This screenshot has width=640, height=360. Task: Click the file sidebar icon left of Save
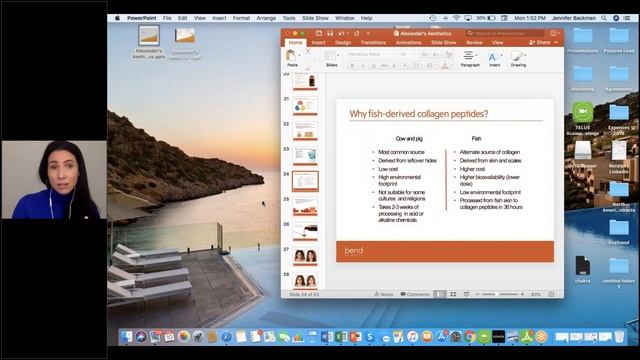click(x=319, y=33)
